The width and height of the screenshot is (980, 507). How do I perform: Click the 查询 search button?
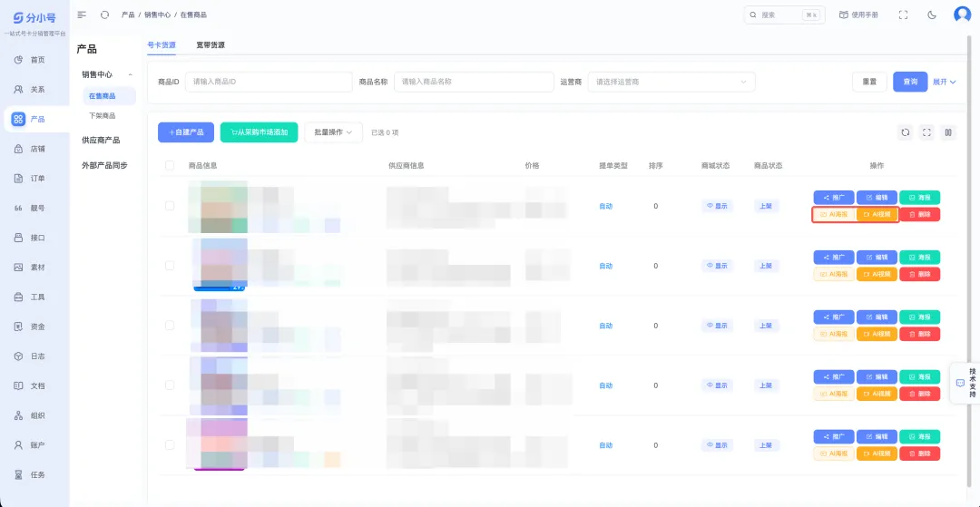click(910, 82)
